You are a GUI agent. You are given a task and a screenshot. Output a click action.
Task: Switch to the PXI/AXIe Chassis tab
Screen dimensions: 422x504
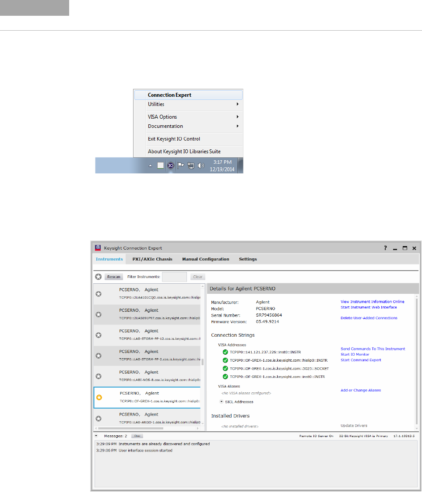point(152,259)
